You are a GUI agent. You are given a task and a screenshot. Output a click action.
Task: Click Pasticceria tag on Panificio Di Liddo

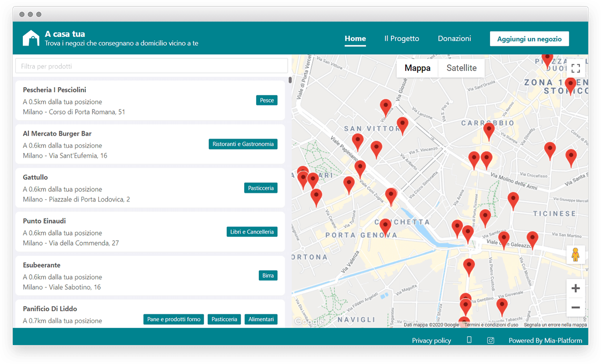click(224, 319)
